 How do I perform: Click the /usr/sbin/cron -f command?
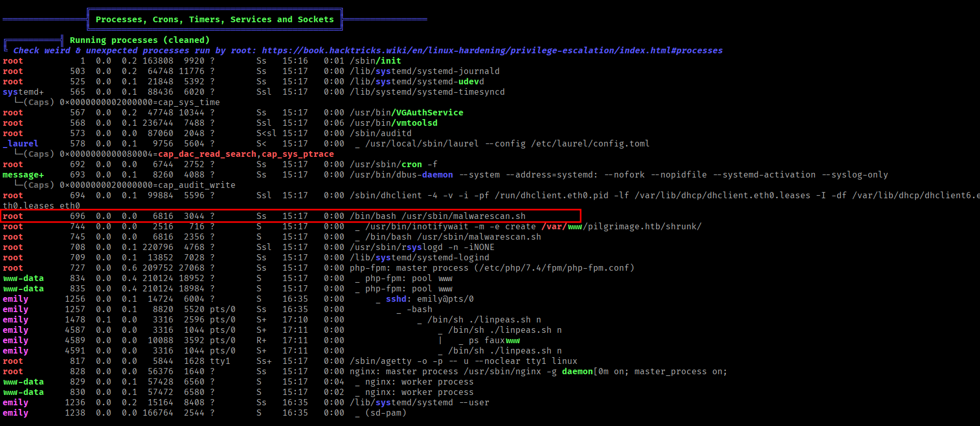[394, 164]
